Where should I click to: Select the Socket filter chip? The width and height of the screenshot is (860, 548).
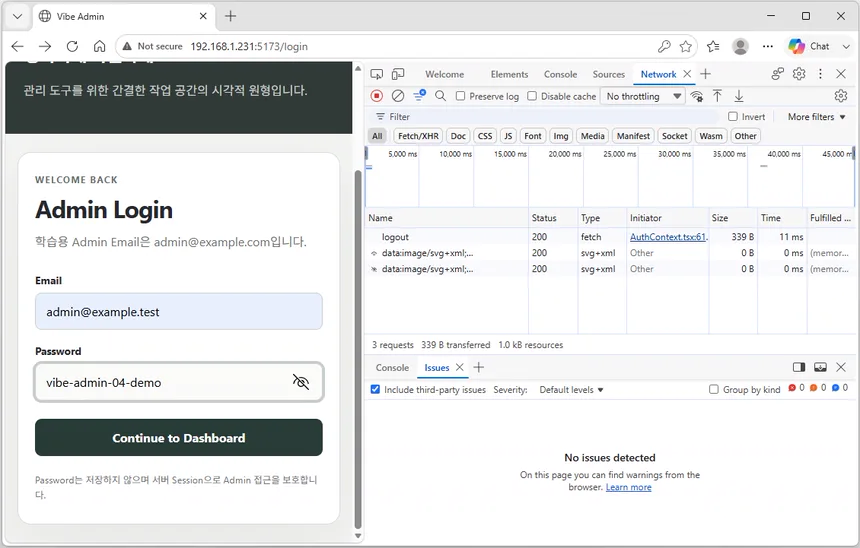[675, 136]
